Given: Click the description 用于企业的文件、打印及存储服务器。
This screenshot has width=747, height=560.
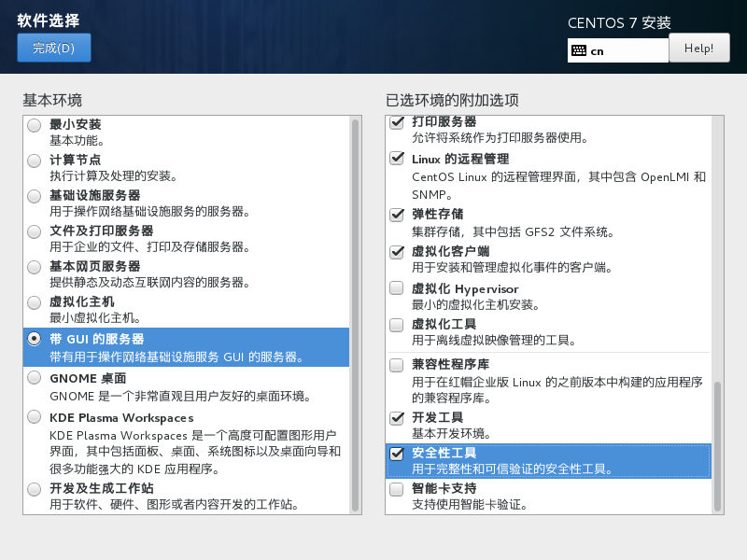Looking at the screenshot, I should pos(150,246).
